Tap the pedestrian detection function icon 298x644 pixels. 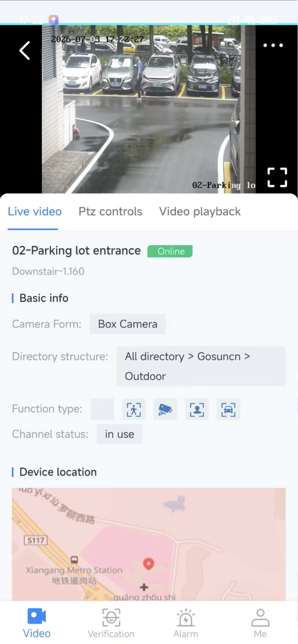click(134, 409)
